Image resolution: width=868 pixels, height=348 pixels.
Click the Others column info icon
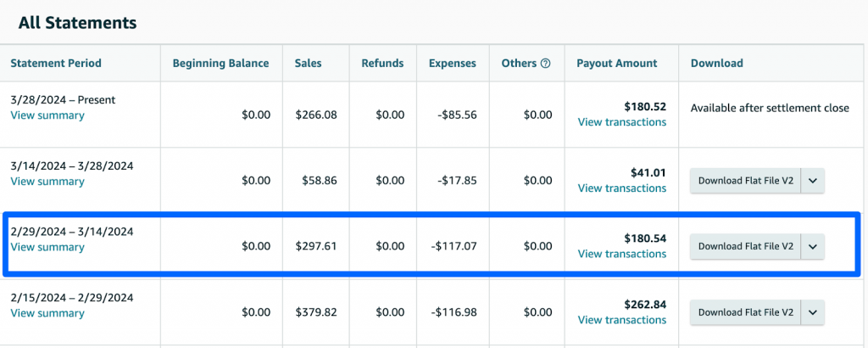[x=546, y=64]
